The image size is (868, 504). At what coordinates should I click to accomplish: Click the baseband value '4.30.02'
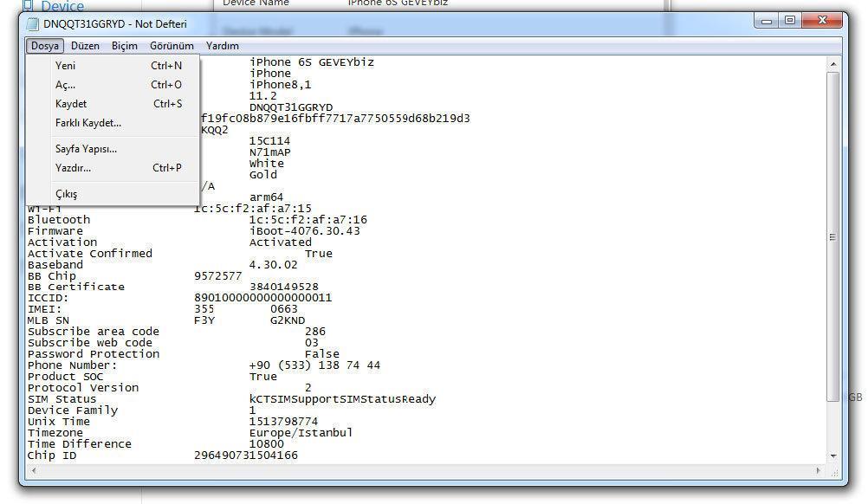coord(274,264)
